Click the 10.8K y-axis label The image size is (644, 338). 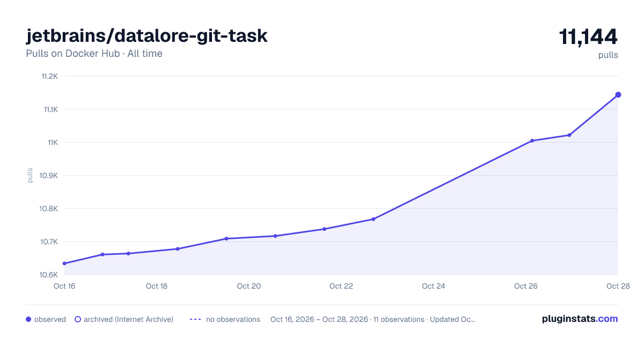(48, 209)
